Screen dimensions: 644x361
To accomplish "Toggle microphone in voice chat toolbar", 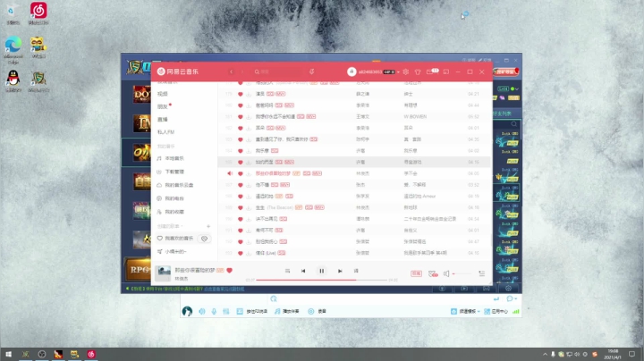I will point(214,311).
